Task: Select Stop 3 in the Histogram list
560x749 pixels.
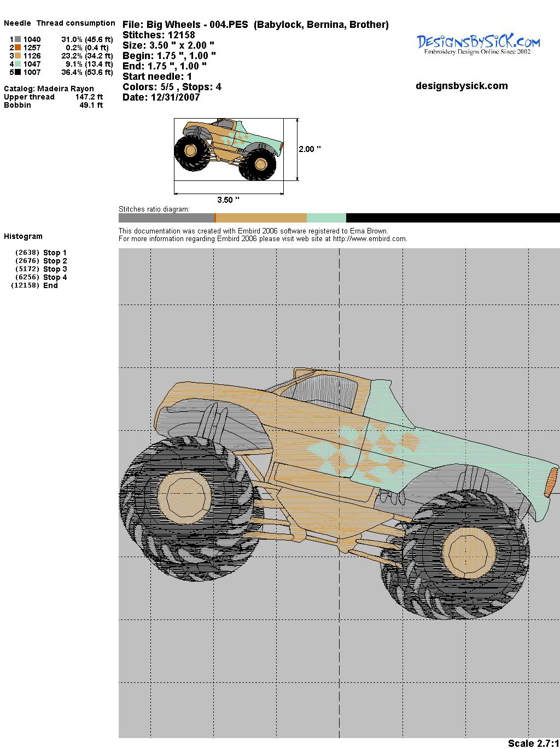Action: pyautogui.click(x=55, y=269)
